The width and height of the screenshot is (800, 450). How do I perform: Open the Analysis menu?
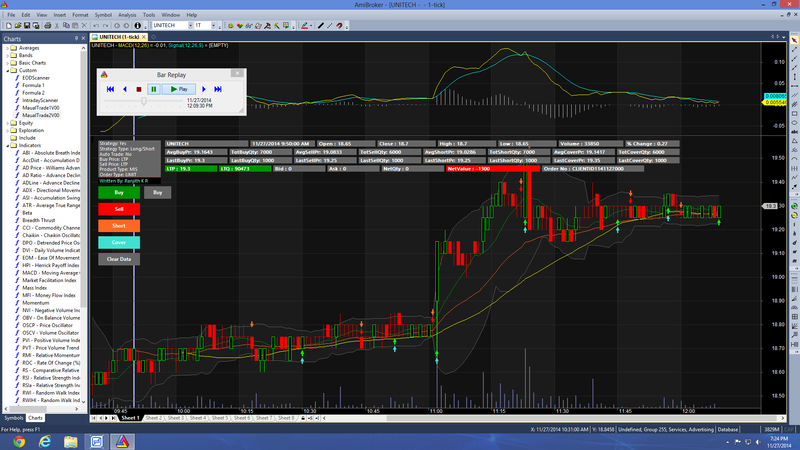coord(127,15)
